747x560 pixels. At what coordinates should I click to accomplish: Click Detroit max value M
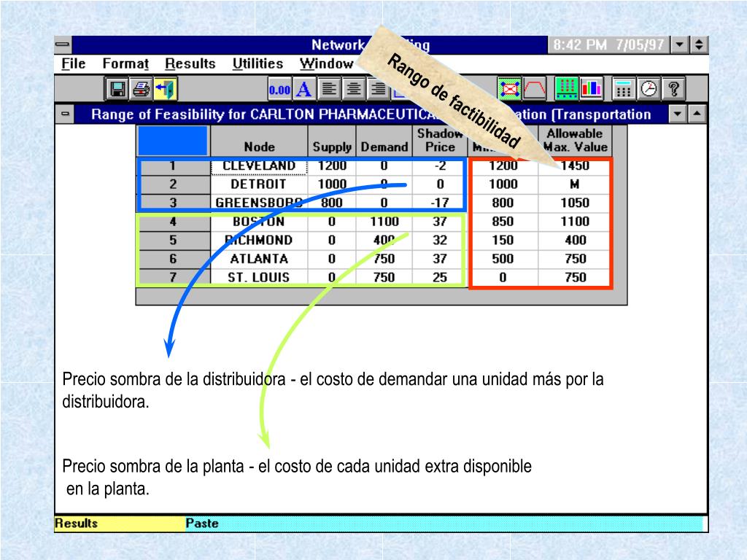click(575, 184)
